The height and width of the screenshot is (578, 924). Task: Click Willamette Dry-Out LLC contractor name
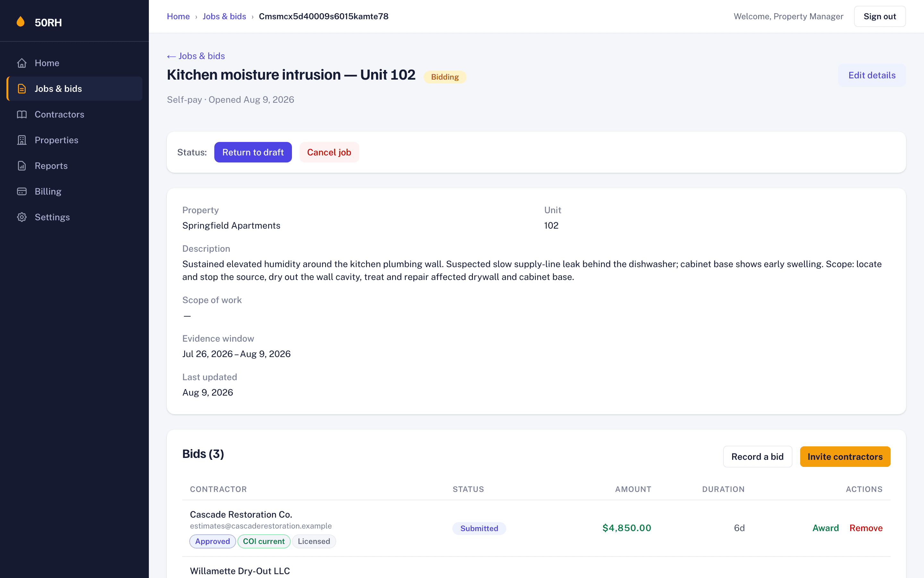tap(240, 571)
